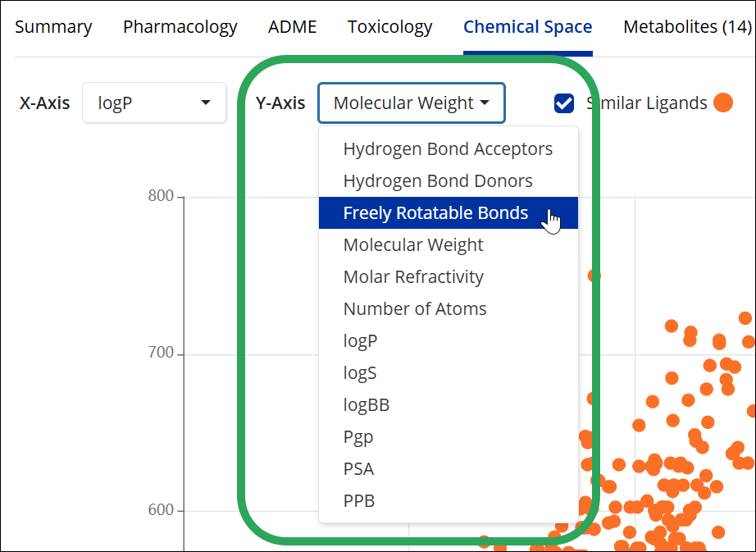Collapse the Y-Axis Molecular Weight dropdown
The image size is (756, 552).
pos(412,103)
